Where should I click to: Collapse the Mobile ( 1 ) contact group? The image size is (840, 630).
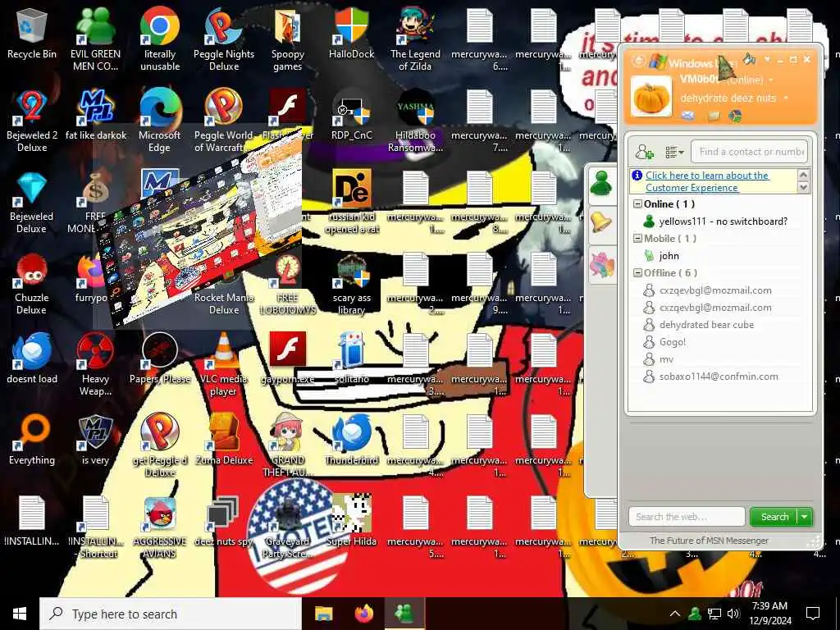point(637,239)
